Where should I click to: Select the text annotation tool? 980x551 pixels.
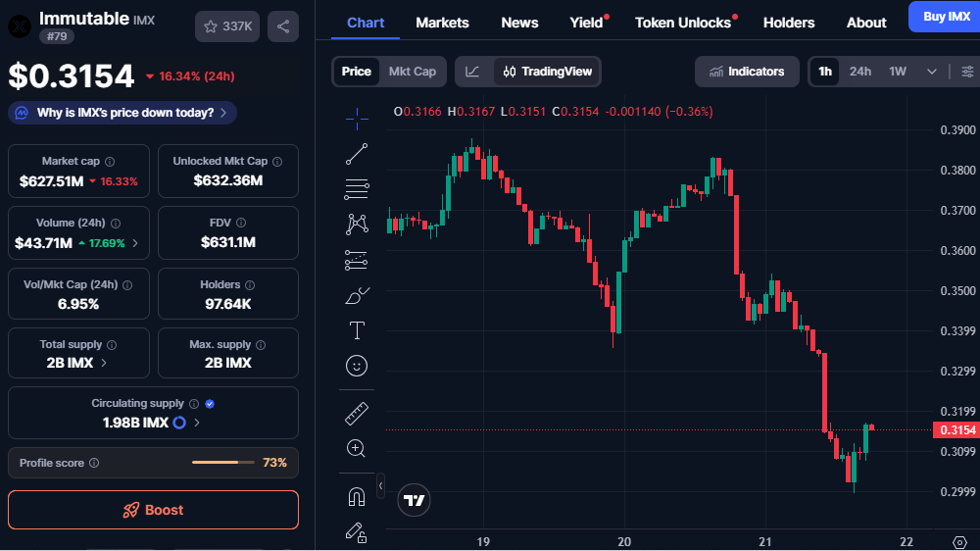coord(357,330)
